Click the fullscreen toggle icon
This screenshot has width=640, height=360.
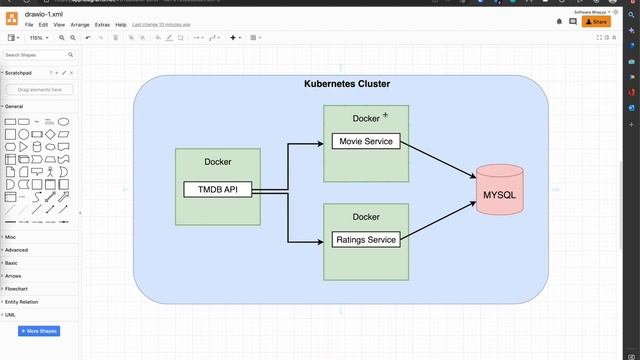tap(599, 38)
